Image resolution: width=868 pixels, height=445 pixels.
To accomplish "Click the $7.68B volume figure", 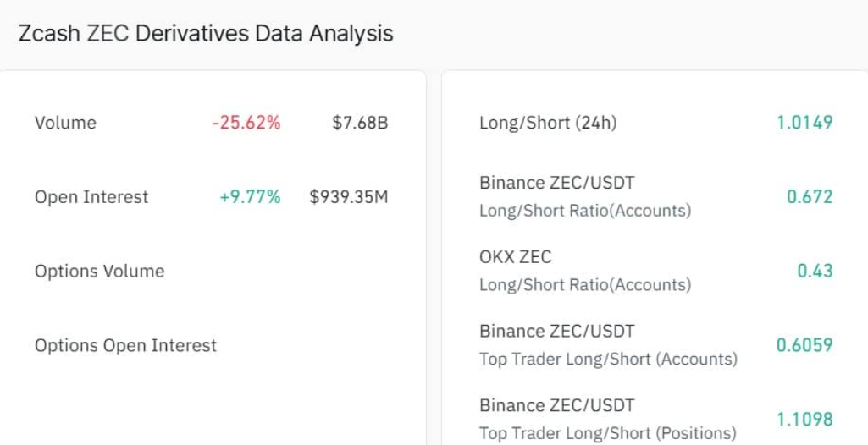I will tap(360, 123).
